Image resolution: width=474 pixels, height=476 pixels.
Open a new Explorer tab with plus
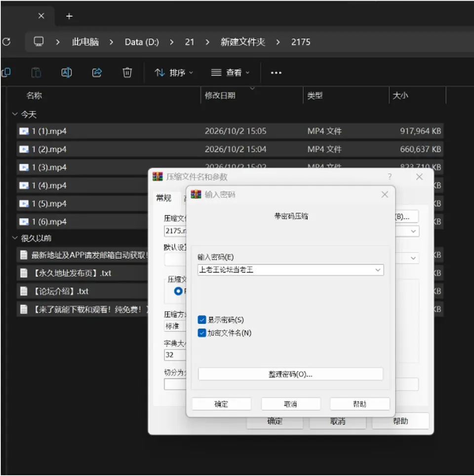pos(69,16)
